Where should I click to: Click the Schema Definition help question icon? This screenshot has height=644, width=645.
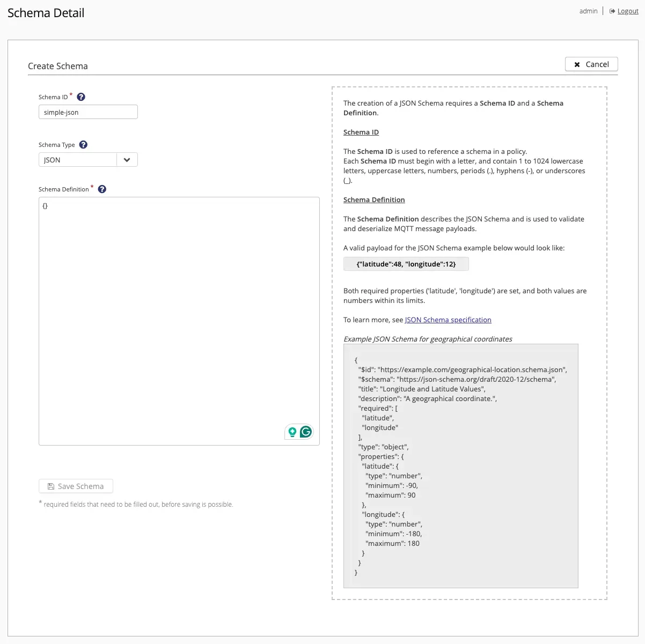[102, 189]
